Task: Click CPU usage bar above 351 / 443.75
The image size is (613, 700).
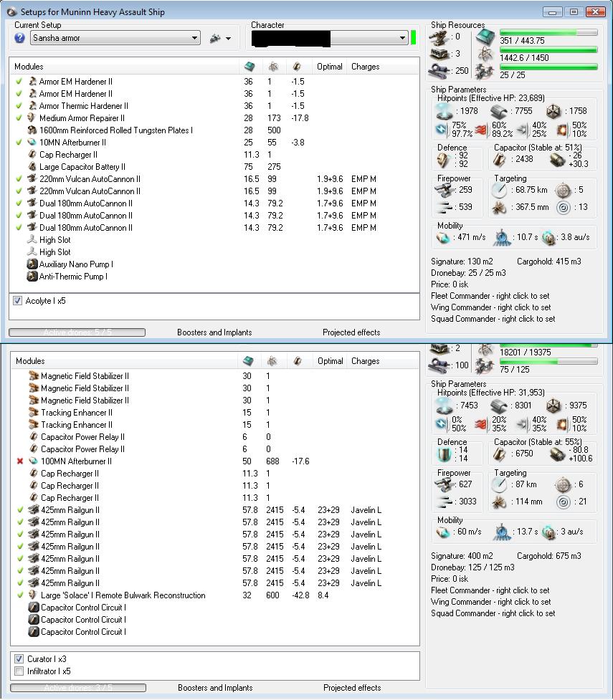Action: [548, 32]
